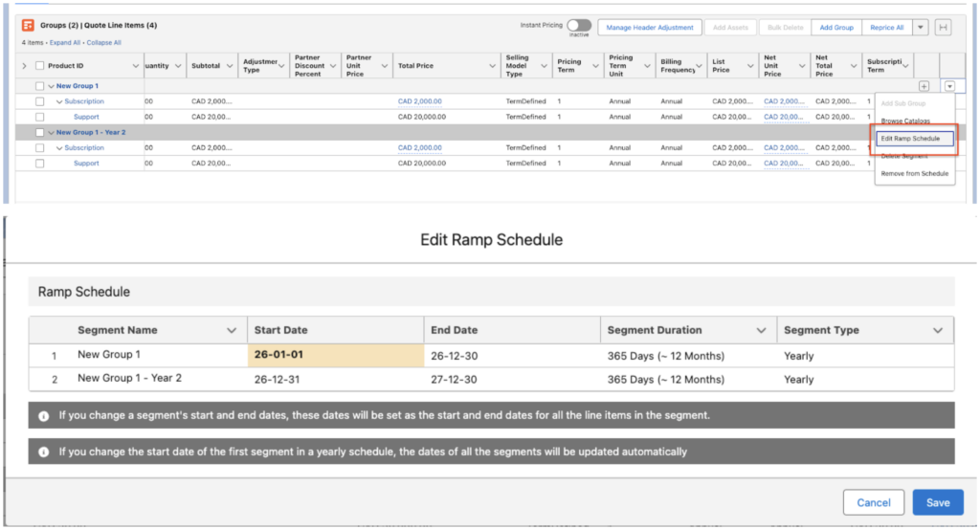
Task: Select Edit Ramp Schedule from the menu
Action: (x=914, y=139)
